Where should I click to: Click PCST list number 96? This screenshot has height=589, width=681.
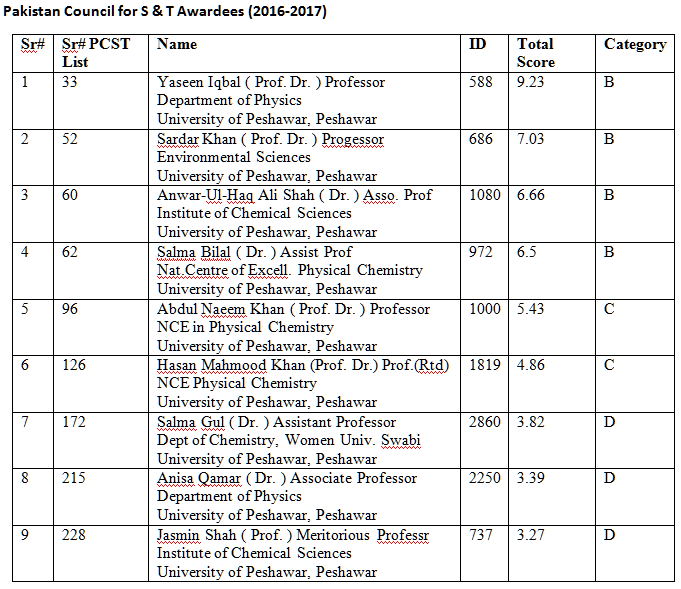tap(69, 308)
